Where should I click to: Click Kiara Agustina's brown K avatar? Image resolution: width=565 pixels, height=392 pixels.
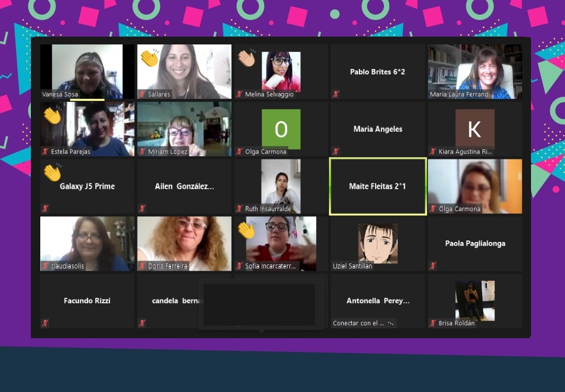tap(474, 129)
